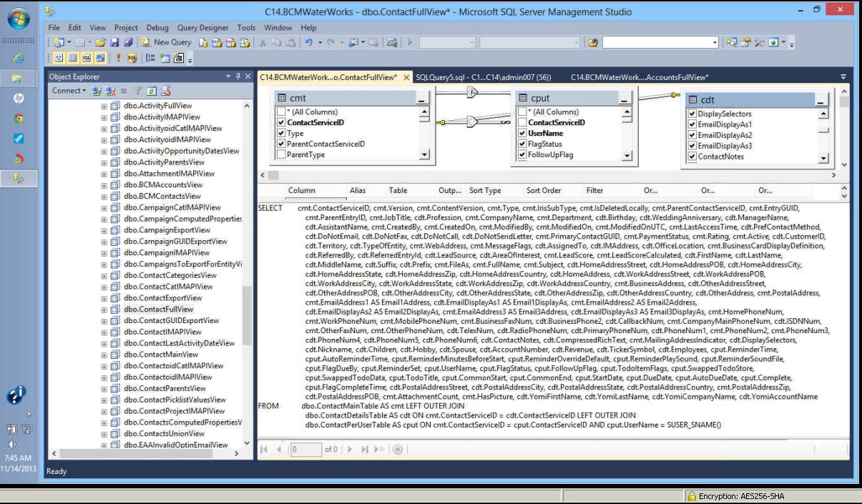Open Internet Explorer from the taskbar

pyautogui.click(x=18, y=58)
